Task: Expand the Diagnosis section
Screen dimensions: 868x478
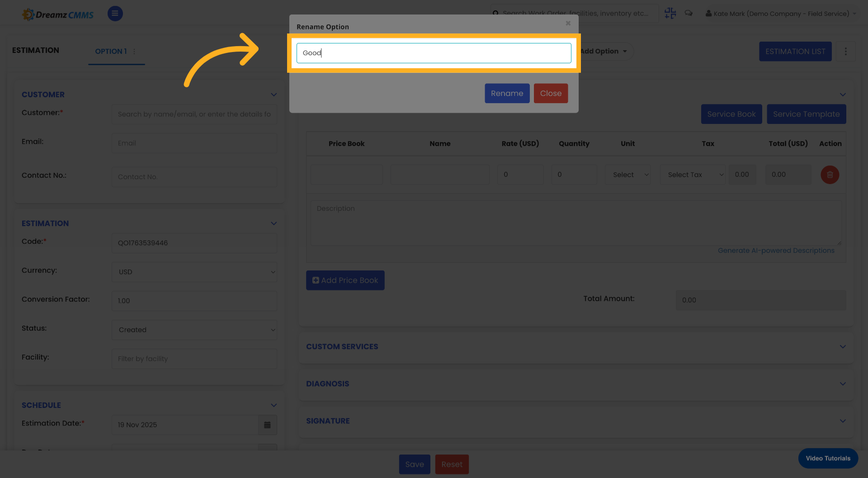Action: (x=842, y=383)
